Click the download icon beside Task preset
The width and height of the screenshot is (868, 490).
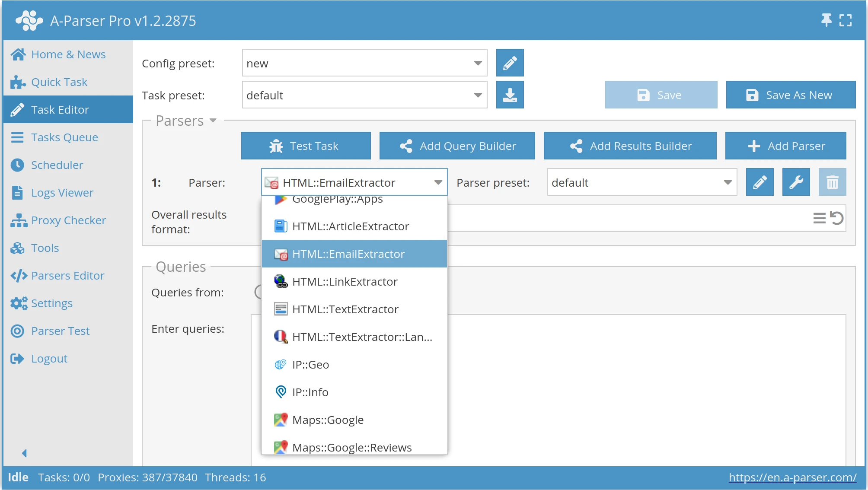click(510, 95)
